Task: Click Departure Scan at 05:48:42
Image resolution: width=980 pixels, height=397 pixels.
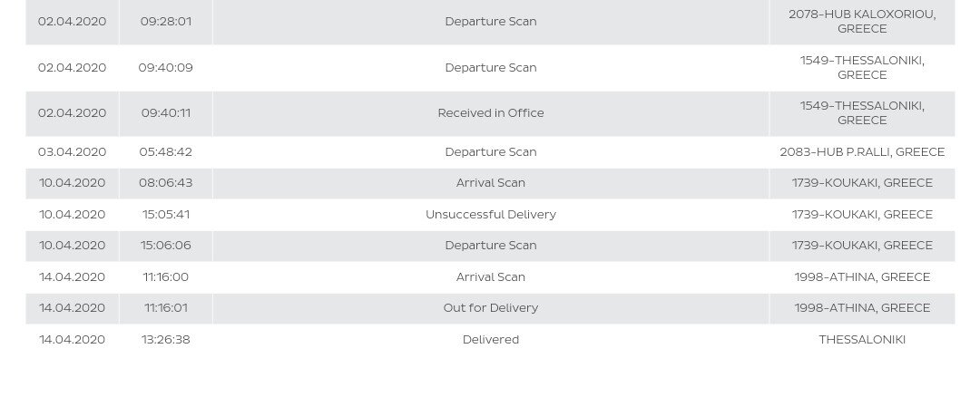Action: coord(491,152)
